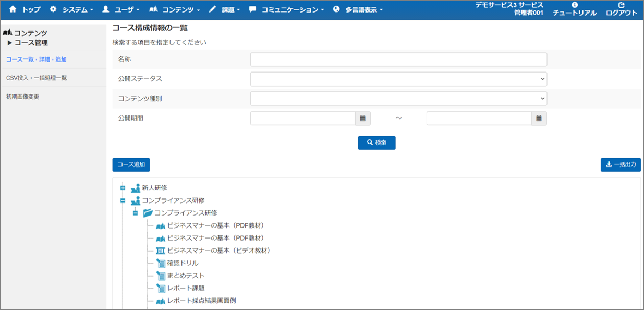The image size is (644, 310).
Task: Click the コース追加 button
Action: 131,164
